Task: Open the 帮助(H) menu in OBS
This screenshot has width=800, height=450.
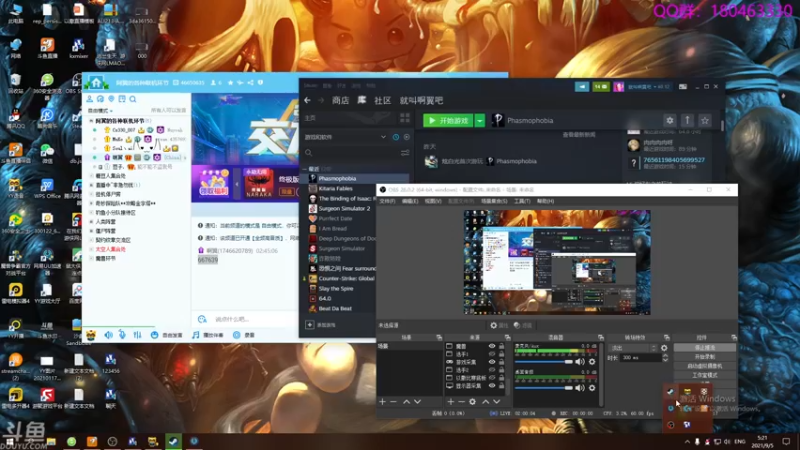Action: [x=545, y=201]
